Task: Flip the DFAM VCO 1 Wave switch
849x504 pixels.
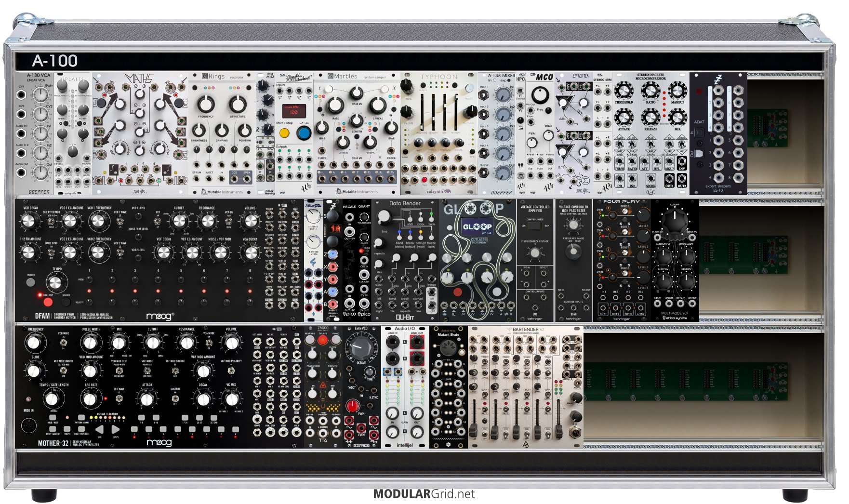Action: 120,222
